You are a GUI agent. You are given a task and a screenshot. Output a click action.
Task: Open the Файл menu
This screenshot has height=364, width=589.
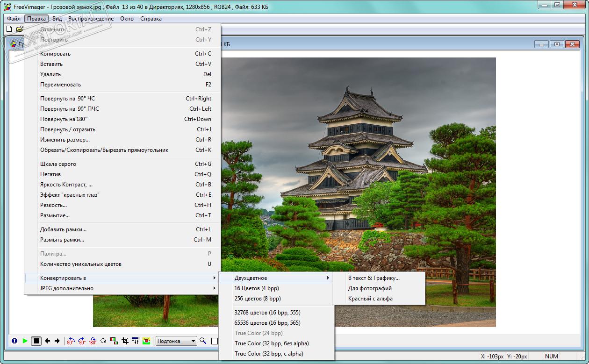(14, 19)
